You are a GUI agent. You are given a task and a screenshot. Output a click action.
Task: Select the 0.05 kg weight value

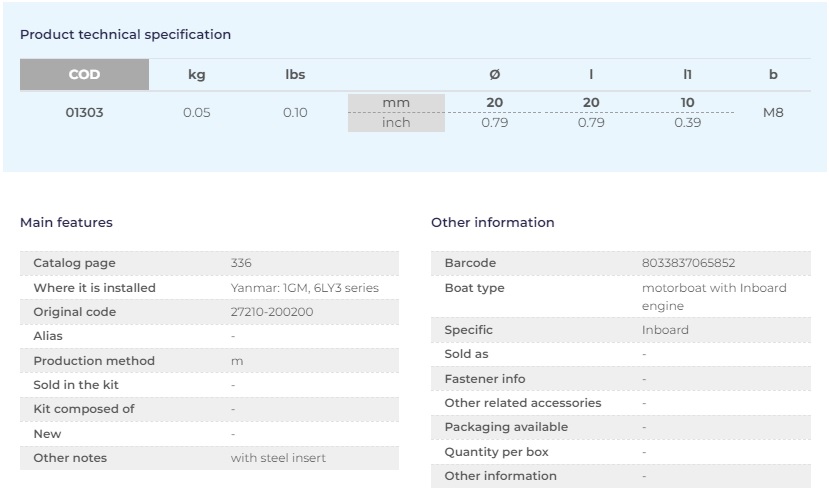pos(197,112)
